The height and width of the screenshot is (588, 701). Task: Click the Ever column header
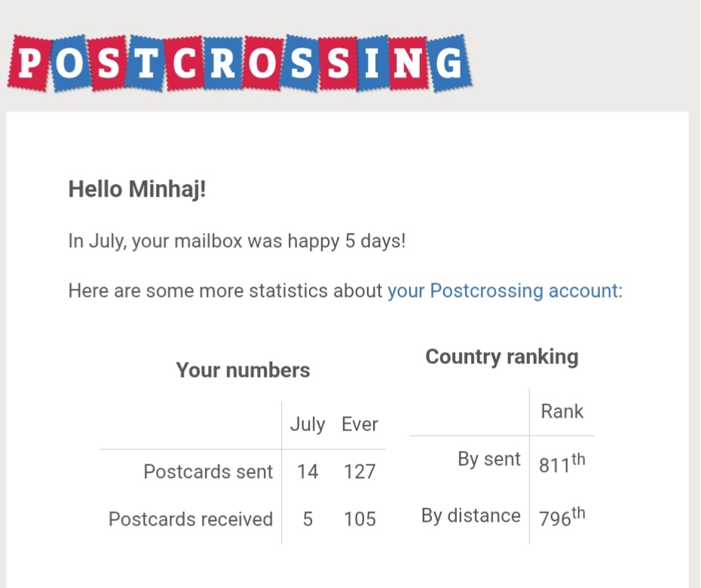point(360,424)
